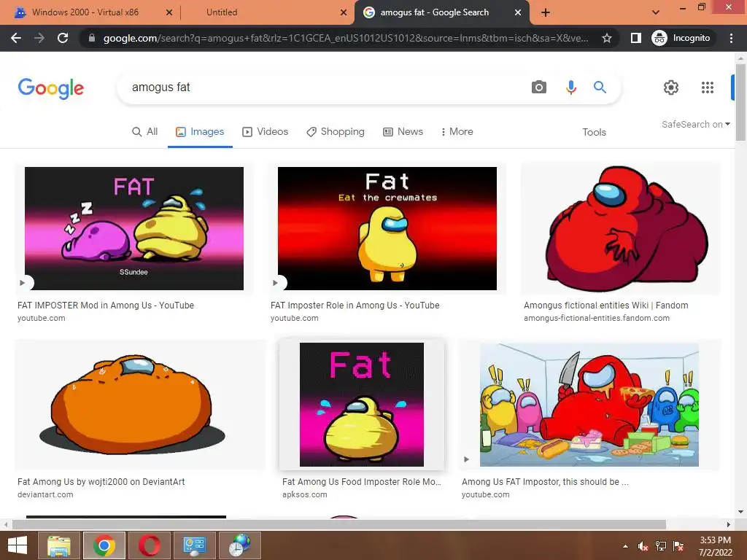The height and width of the screenshot is (560, 747).
Task: Click amongus-fictional-entities.fandom.com source text
Action: pyautogui.click(x=597, y=318)
